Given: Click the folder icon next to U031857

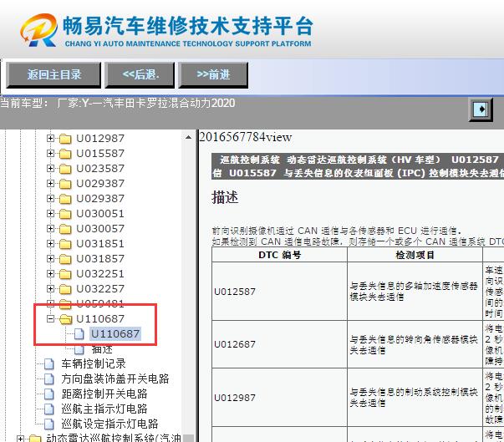Looking at the screenshot, I should pos(65,259).
